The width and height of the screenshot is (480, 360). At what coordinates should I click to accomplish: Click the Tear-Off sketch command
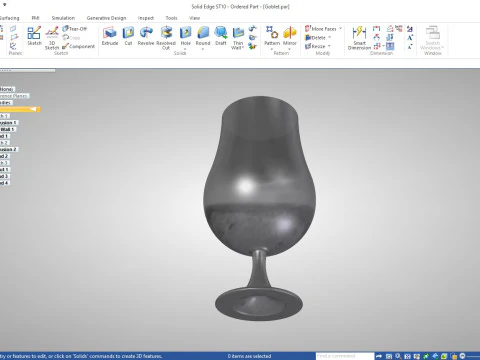pos(75,29)
